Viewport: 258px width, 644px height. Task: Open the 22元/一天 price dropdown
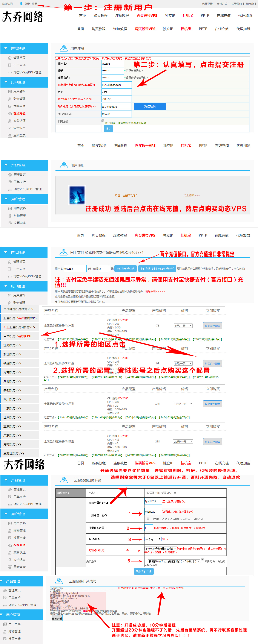coord(183,442)
